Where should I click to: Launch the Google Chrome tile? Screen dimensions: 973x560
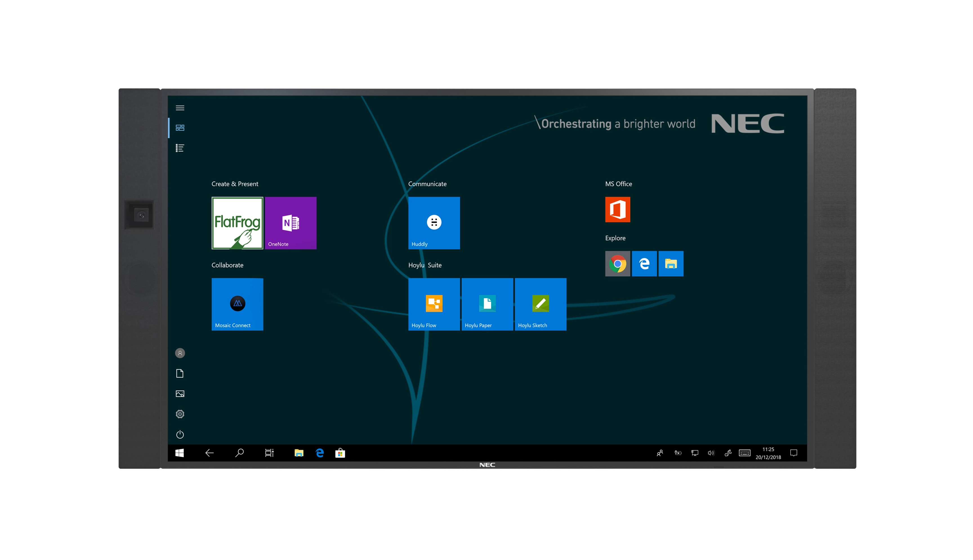point(617,264)
